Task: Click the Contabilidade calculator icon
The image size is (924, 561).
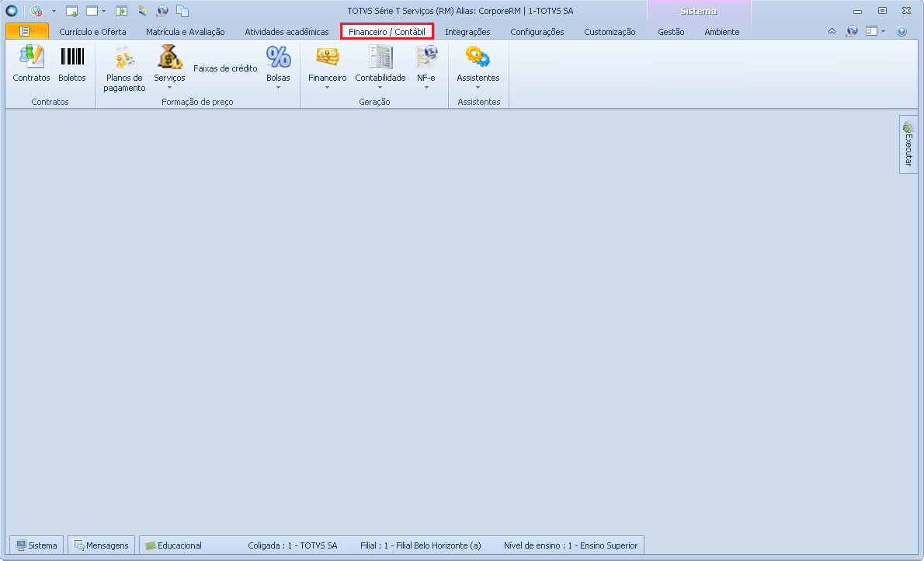Action: pos(380,57)
